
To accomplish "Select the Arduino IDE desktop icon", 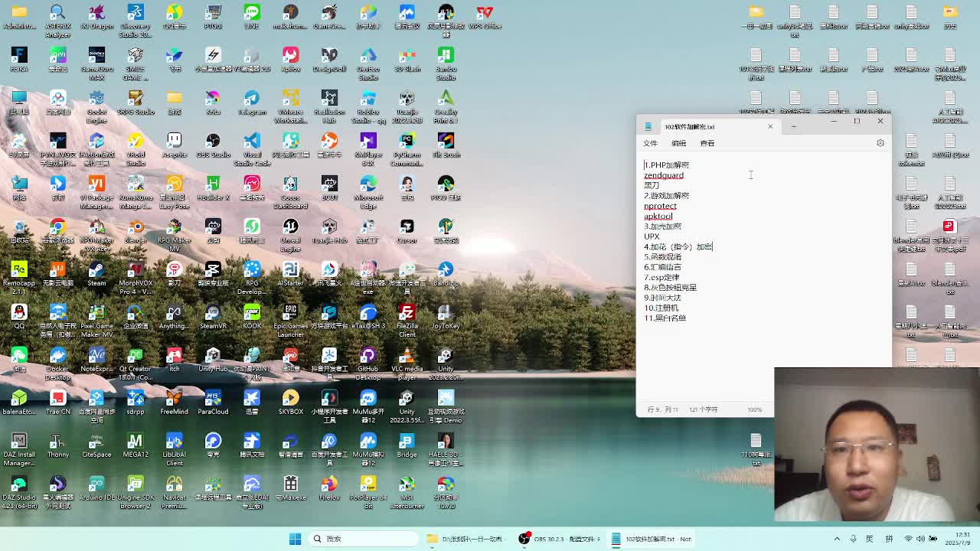I will coord(96,488).
